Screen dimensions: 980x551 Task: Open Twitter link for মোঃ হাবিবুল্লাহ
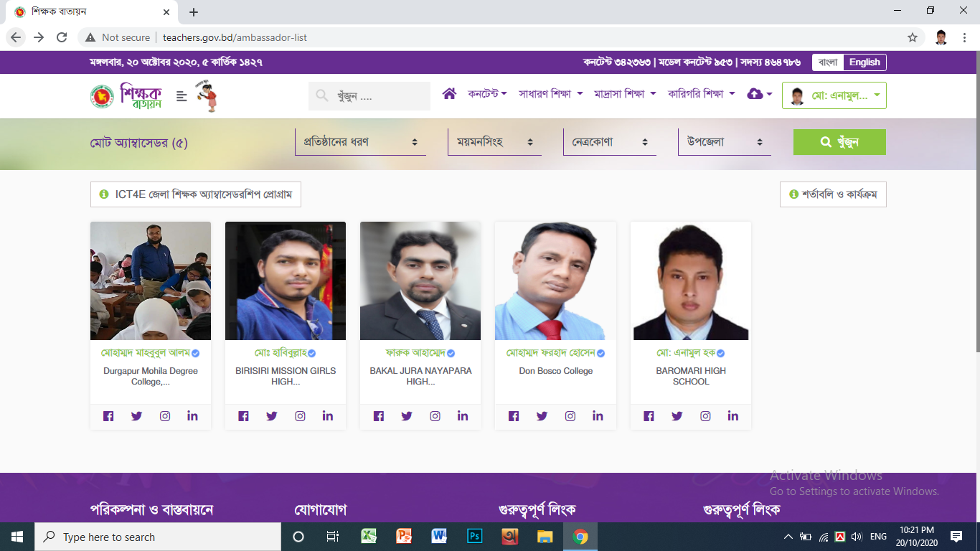[271, 416]
